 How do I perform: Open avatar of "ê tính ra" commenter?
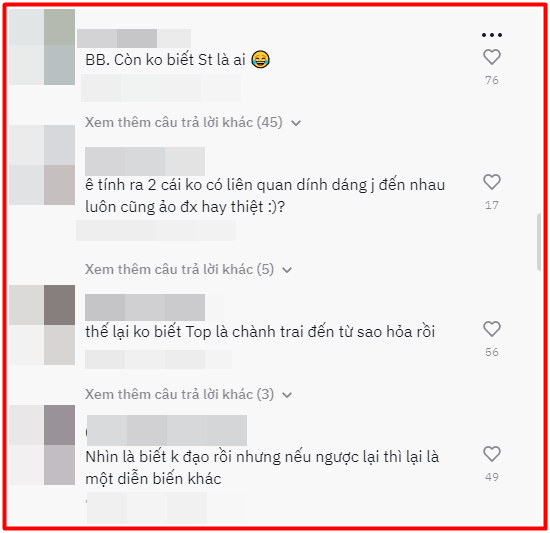(42, 165)
